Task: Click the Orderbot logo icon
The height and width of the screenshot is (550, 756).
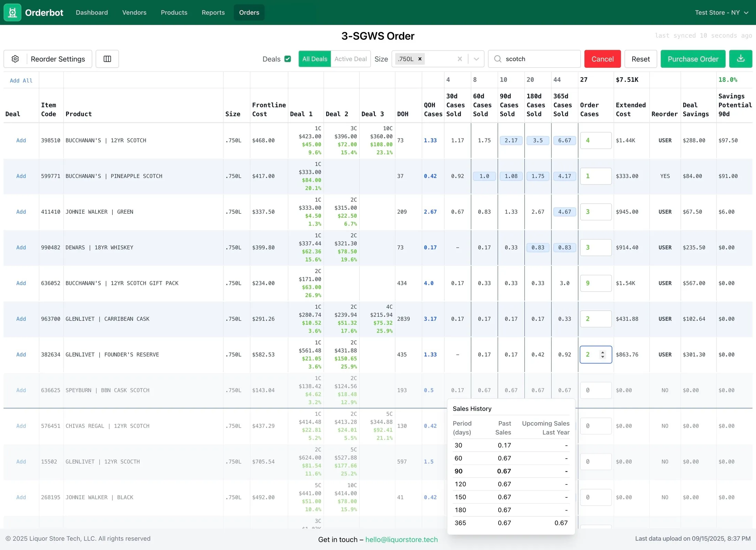Action: 12,12
